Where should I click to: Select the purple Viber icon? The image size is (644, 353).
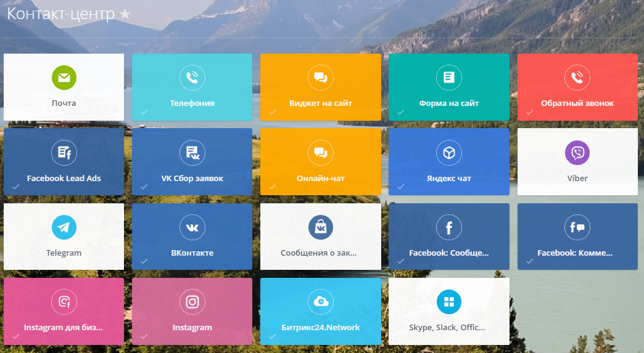[577, 153]
